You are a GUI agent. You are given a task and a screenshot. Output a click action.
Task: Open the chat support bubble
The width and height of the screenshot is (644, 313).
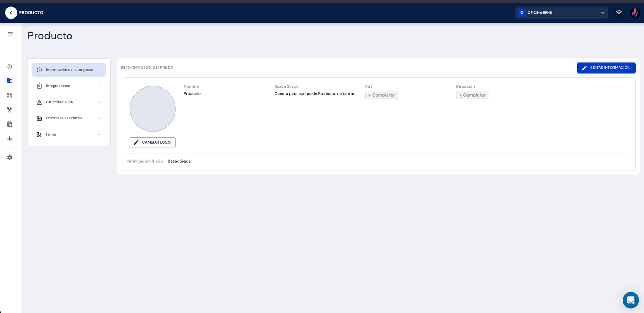[631, 300]
